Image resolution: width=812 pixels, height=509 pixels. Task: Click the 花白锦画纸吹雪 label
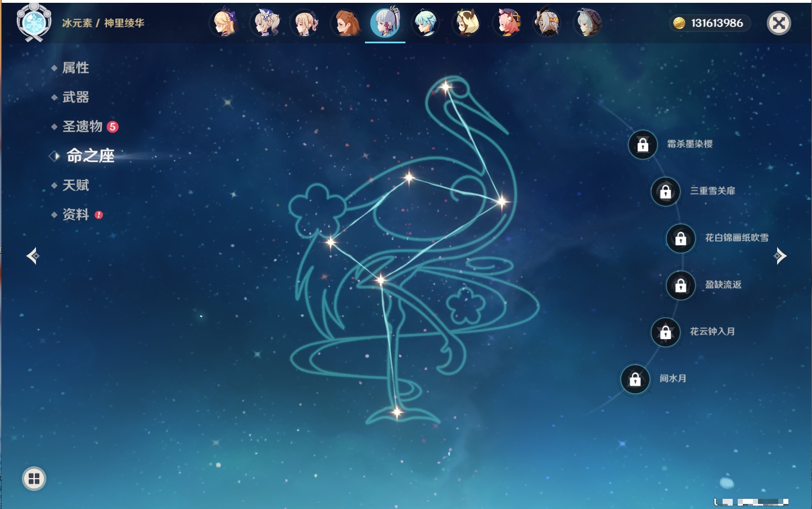pyautogui.click(x=737, y=237)
